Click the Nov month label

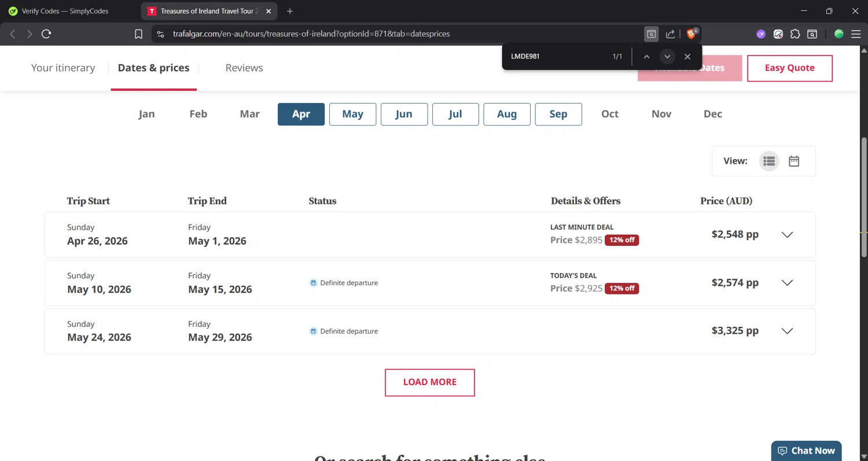(661, 114)
